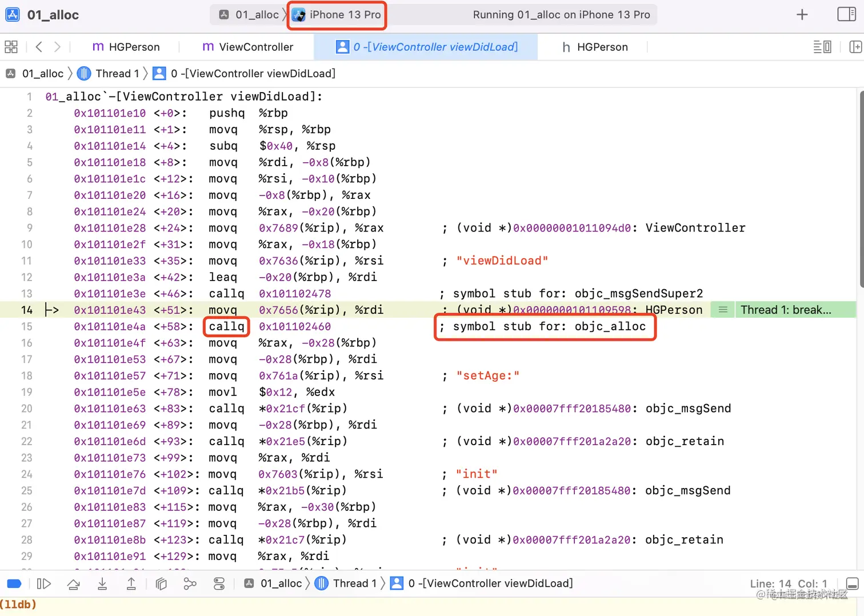This screenshot has width=864, height=616.
Task: Click address 0x101101e10 on line 2
Action: 110,113
